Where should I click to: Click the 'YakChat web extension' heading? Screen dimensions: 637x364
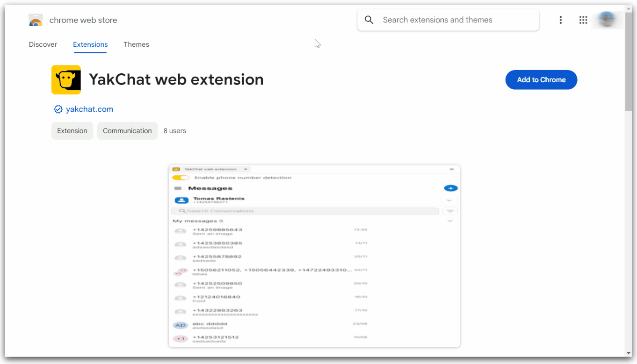tap(176, 79)
